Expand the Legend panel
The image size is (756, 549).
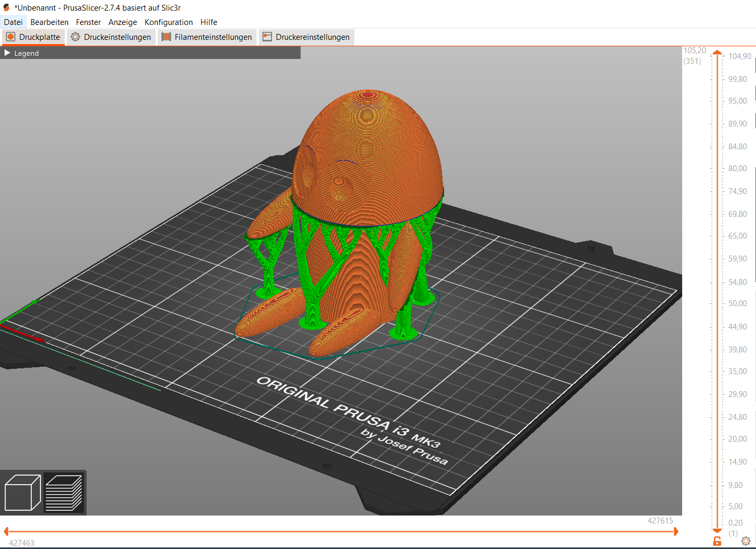[x=7, y=53]
